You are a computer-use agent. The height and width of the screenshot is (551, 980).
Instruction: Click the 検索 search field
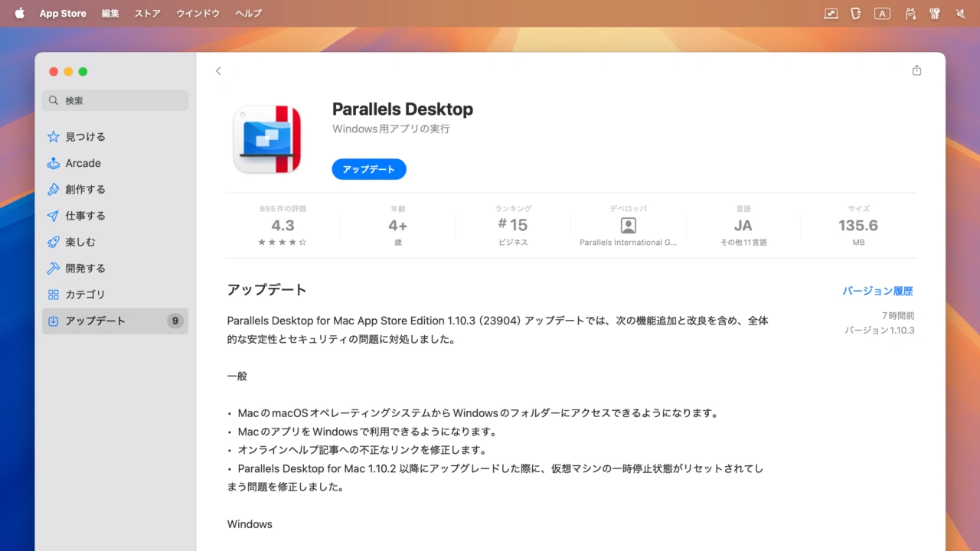(115, 100)
